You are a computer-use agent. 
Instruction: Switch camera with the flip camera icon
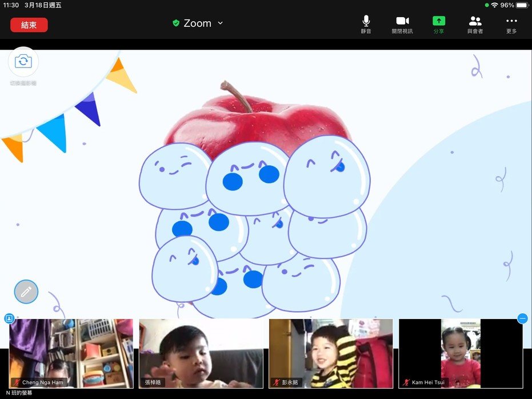pos(23,62)
